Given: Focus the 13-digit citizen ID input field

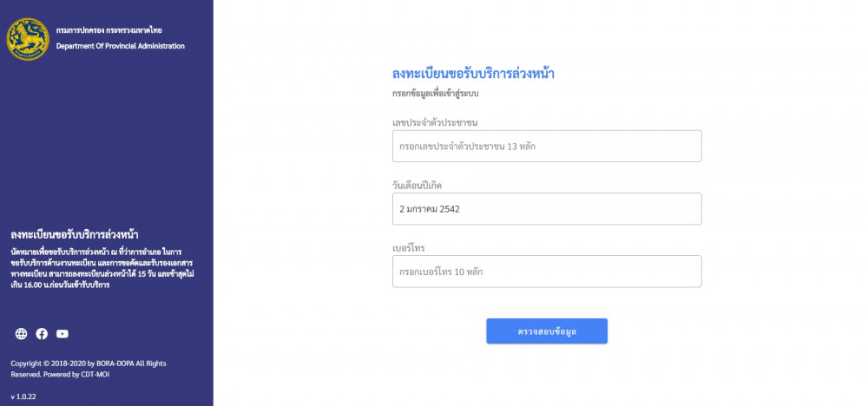Looking at the screenshot, I should [x=547, y=146].
